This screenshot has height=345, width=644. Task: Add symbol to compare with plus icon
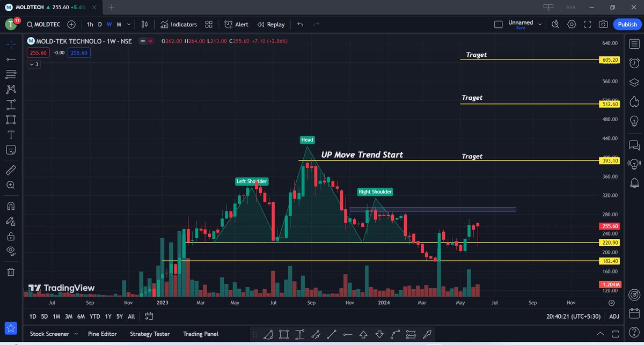point(71,25)
